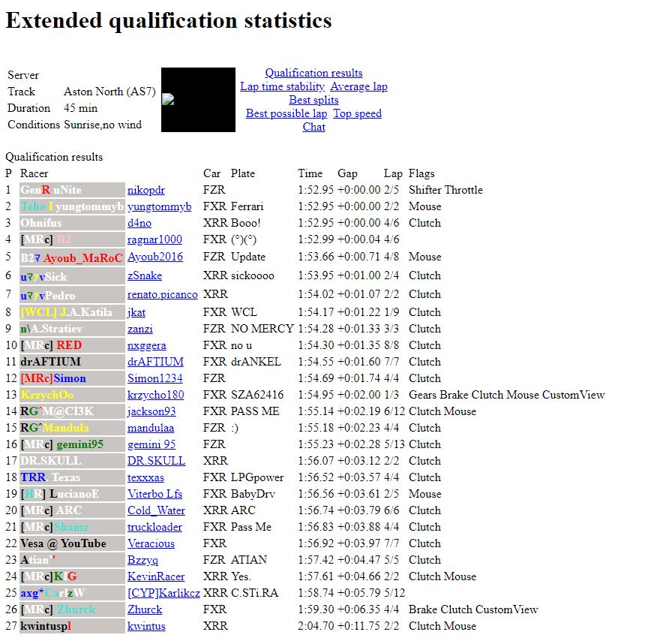This screenshot has height=644, width=672.
Task: Open Ayoub2016 racer link
Action: click(155, 257)
